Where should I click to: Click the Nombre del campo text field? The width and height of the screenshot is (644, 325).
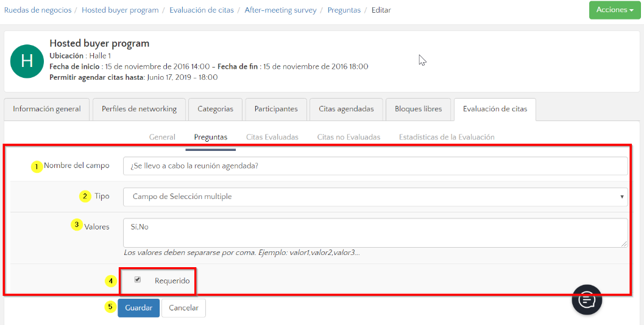pyautogui.click(x=375, y=166)
